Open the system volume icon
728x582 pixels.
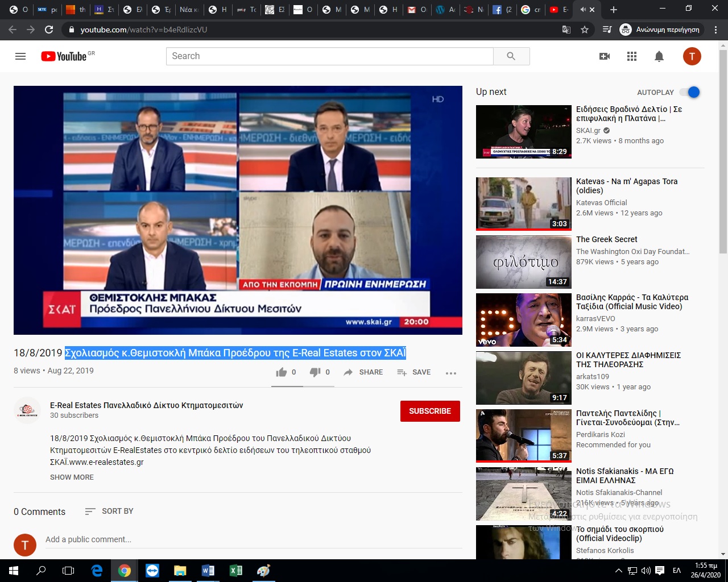tap(646, 571)
